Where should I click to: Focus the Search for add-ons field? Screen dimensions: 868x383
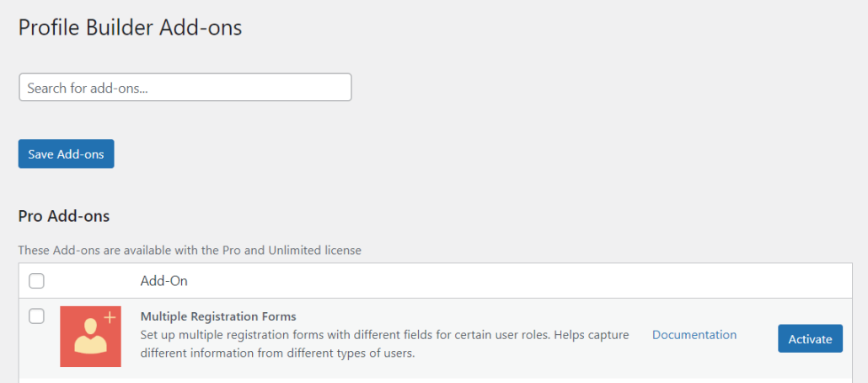185,88
